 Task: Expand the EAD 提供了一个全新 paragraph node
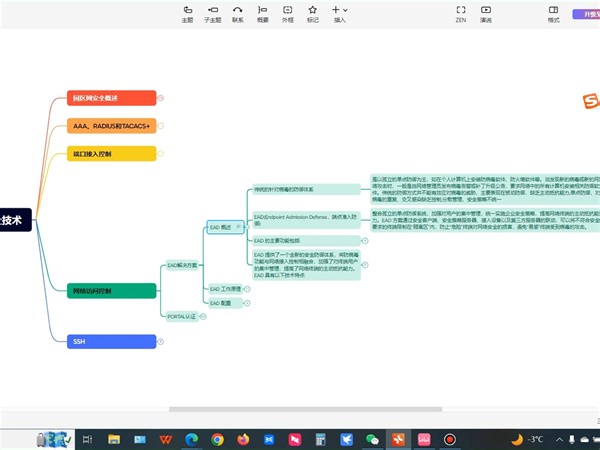tap(365, 265)
